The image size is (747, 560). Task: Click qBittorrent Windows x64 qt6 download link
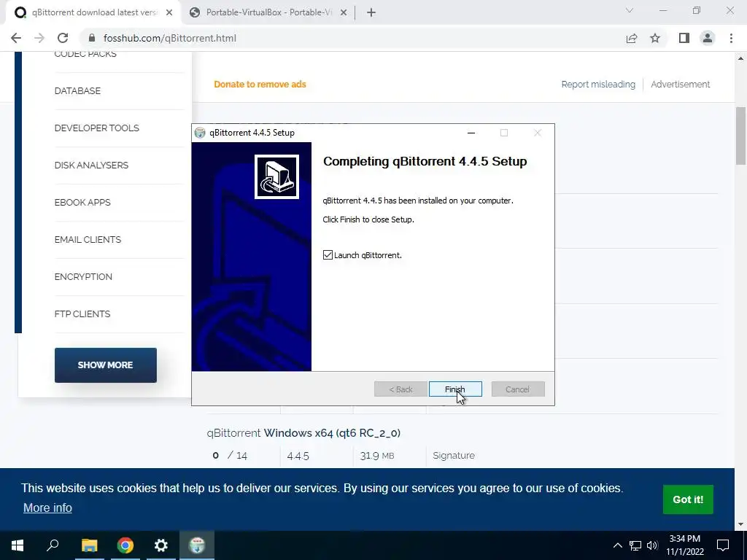[303, 433]
